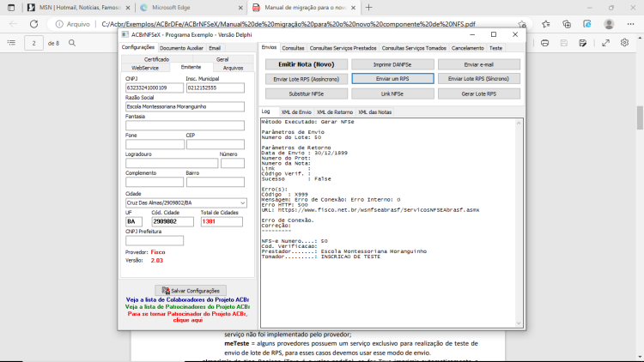Screen dimensions: 644x362
Task: Open the PDF search magnifier
Action: click(72, 43)
